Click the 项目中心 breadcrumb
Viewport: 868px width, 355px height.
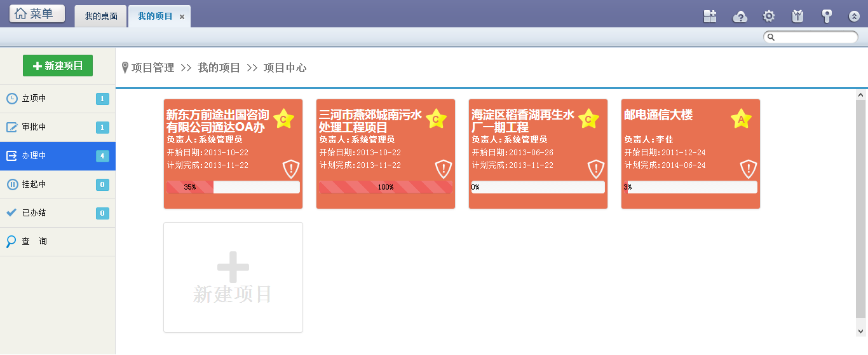285,67
